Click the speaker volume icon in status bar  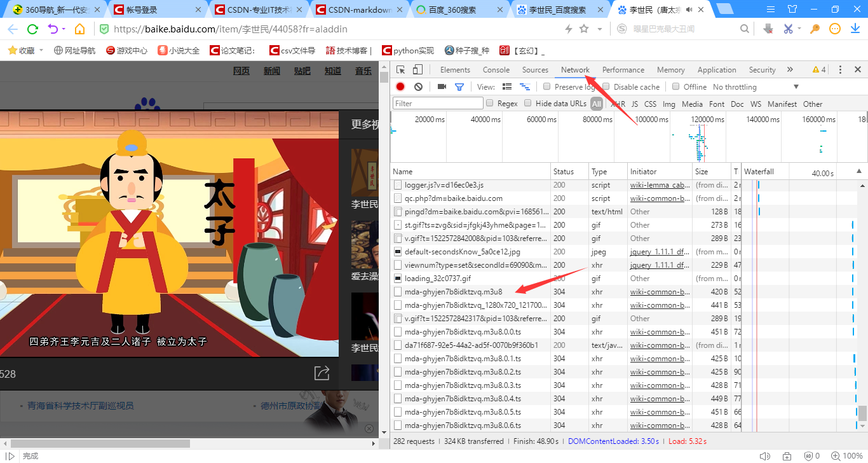click(x=765, y=456)
